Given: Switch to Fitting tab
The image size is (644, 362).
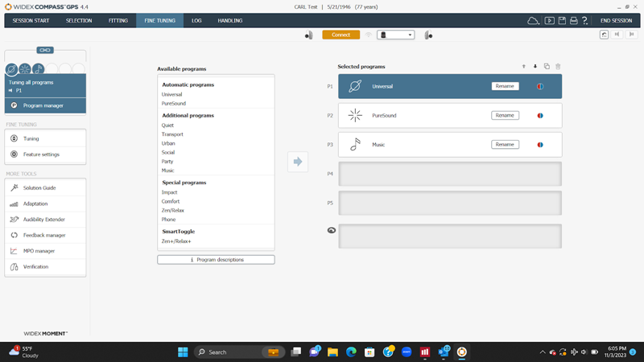Looking at the screenshot, I should click(x=118, y=21).
